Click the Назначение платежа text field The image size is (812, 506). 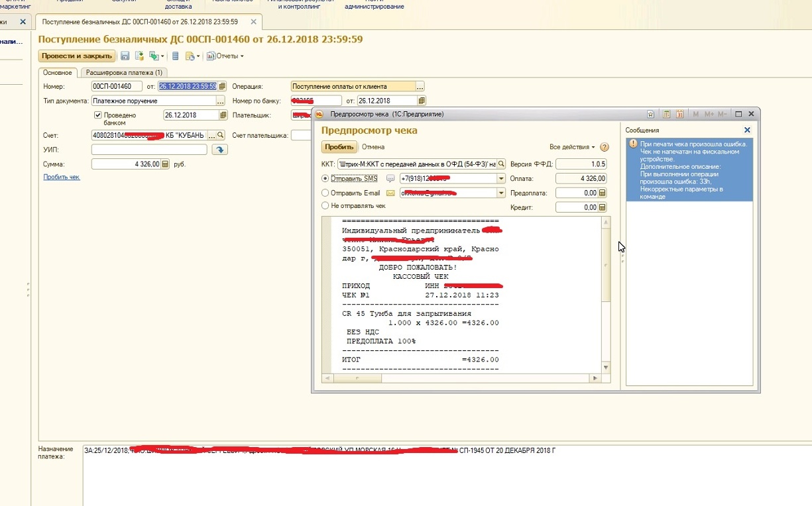coord(446,475)
